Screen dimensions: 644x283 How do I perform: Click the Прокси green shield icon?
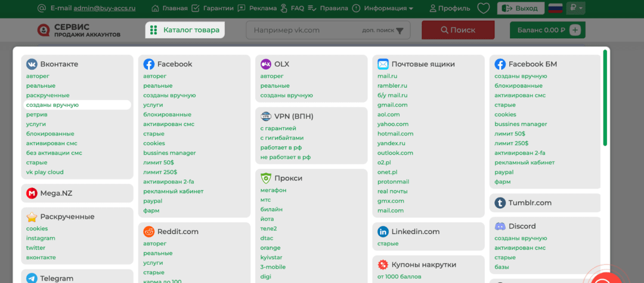266,178
